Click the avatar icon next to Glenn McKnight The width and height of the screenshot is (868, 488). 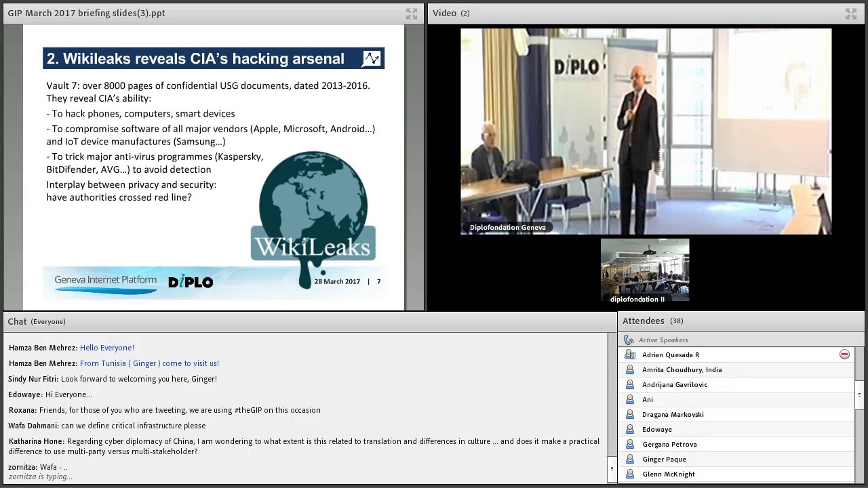point(630,474)
